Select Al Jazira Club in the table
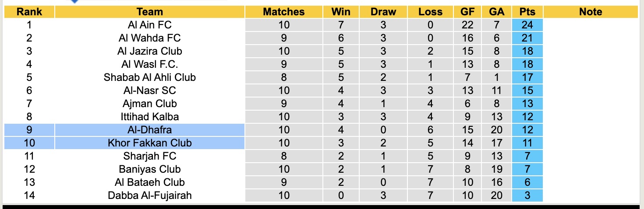644x209 pixels. (149, 51)
